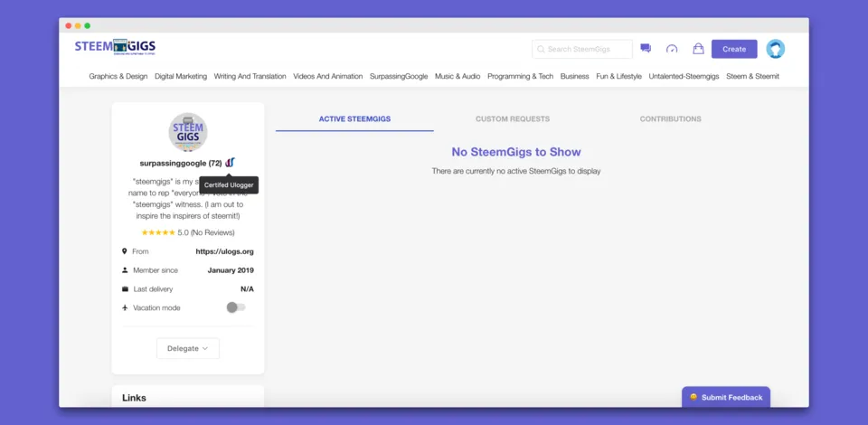This screenshot has width=868, height=425.
Task: Open the Programming & Tech category
Action: point(521,76)
